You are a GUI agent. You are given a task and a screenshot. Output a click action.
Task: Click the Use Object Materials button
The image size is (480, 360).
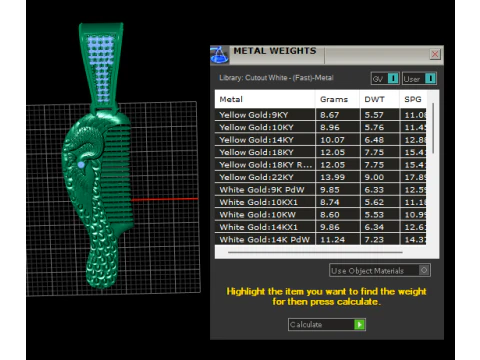pos(380,270)
